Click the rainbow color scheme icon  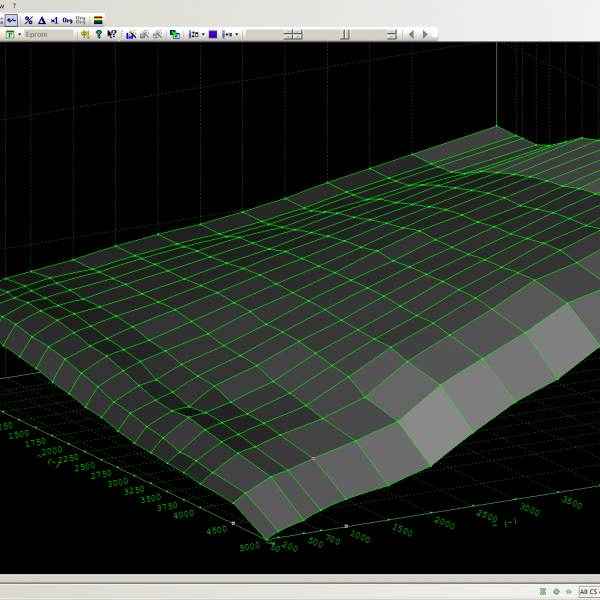tap(98, 19)
